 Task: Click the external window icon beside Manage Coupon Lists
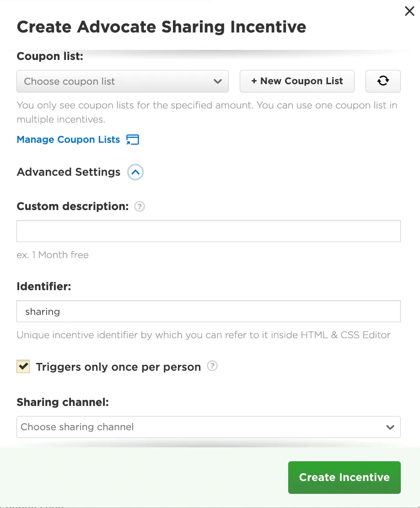(133, 140)
